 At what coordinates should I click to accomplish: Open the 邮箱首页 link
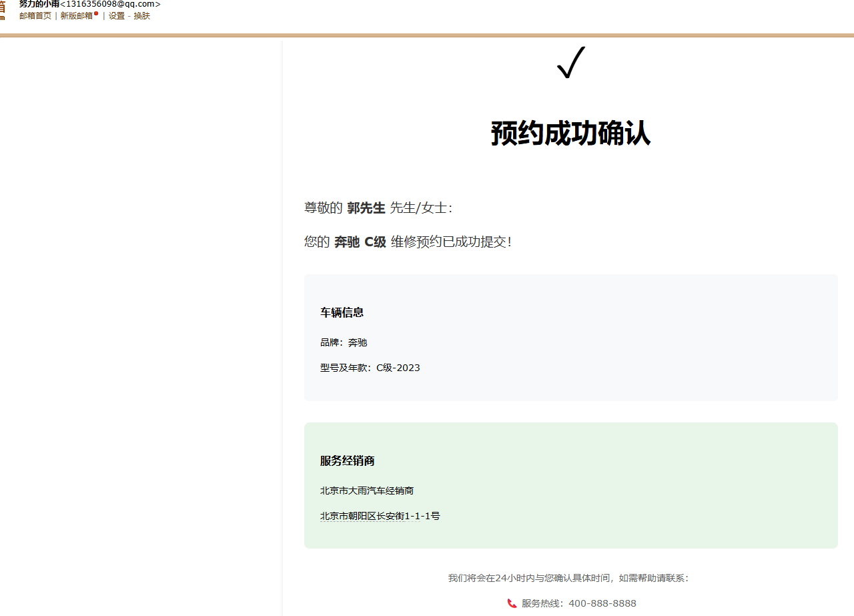[35, 16]
